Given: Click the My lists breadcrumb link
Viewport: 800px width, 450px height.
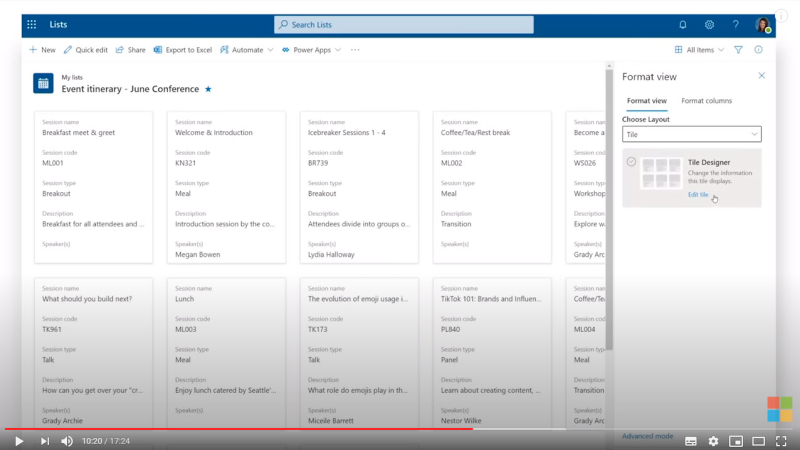Looking at the screenshot, I should (72, 77).
